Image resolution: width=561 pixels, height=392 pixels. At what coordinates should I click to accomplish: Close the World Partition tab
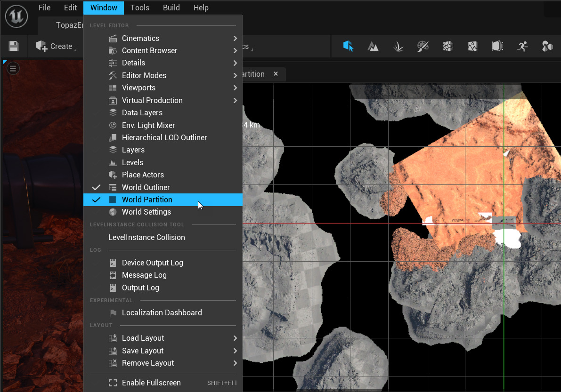[x=276, y=74]
